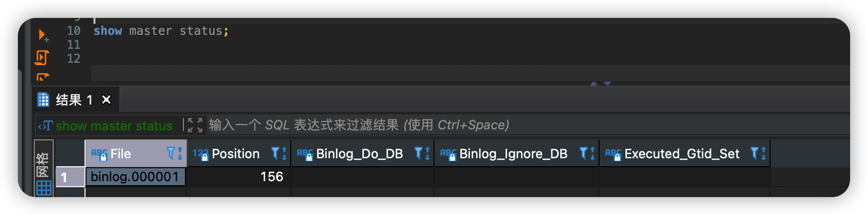Viewport: 868px width, 215px height.
Task: Select row number 1 header
Action: (x=70, y=177)
